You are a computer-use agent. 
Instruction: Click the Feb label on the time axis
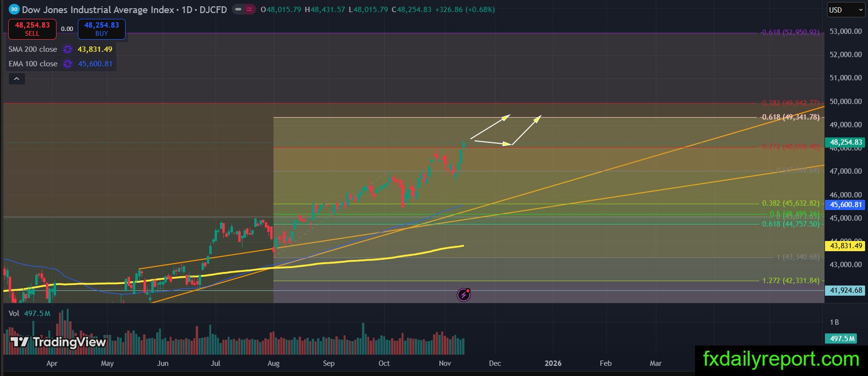606,363
